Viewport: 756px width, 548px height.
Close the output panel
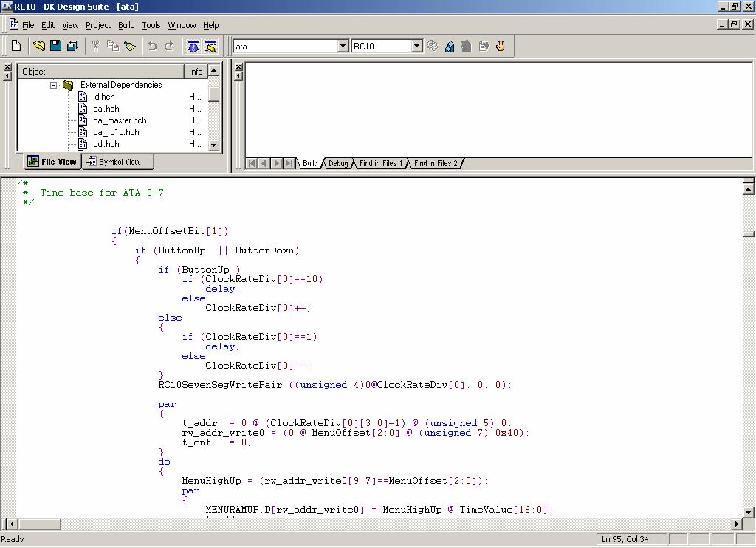(238, 66)
